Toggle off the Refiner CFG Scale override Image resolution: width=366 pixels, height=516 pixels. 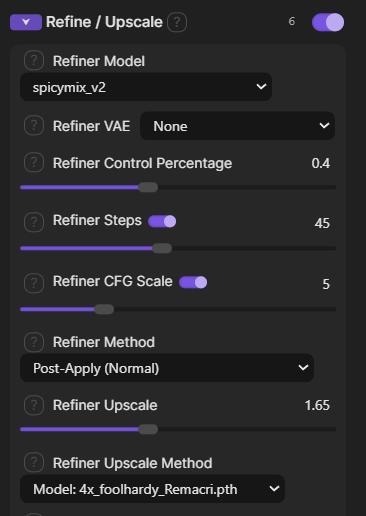click(193, 282)
